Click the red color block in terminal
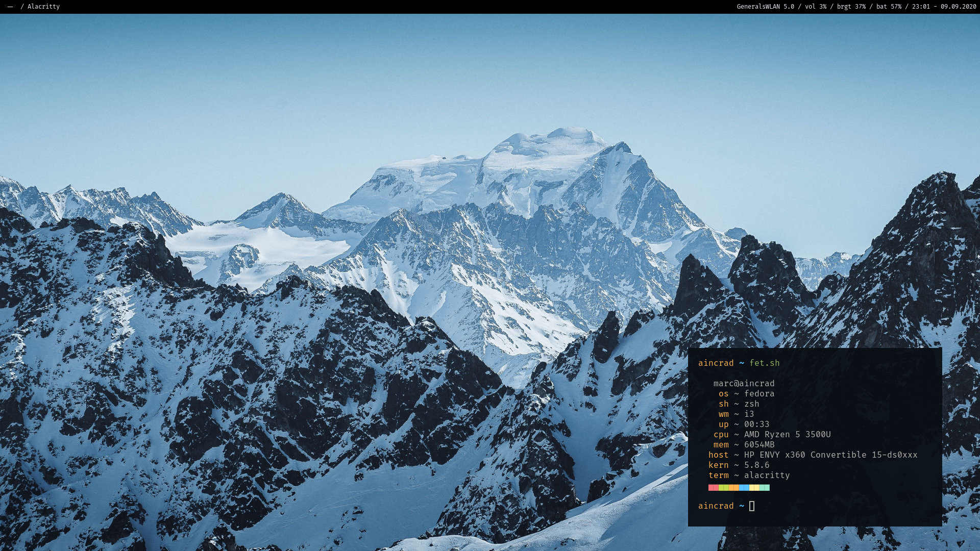The image size is (980, 551). point(713,488)
